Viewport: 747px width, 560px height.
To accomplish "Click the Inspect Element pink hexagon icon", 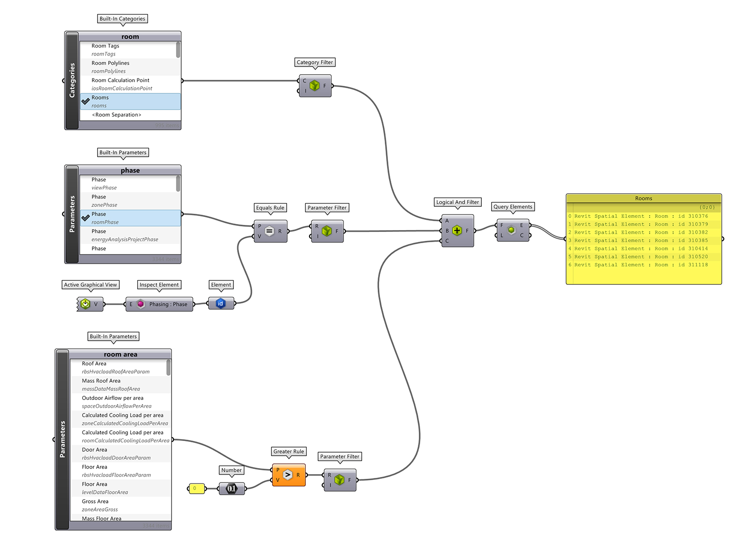I will click(x=141, y=304).
